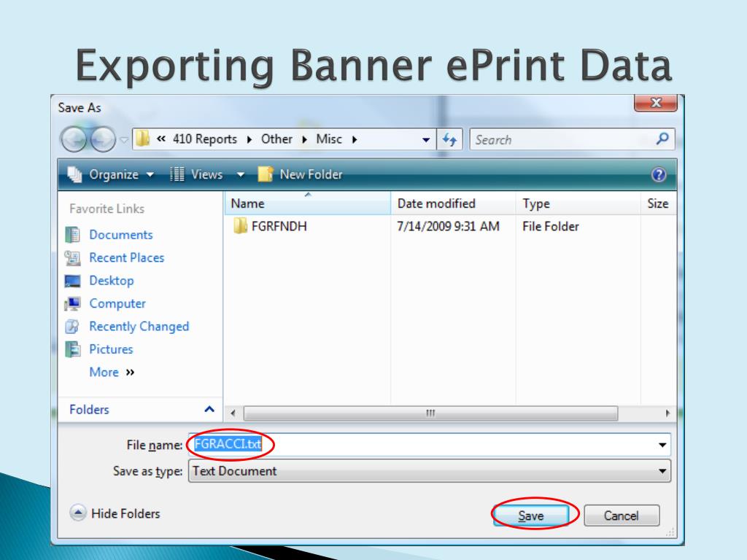
Task: Open the File name dropdown arrow
Action: coord(662,445)
